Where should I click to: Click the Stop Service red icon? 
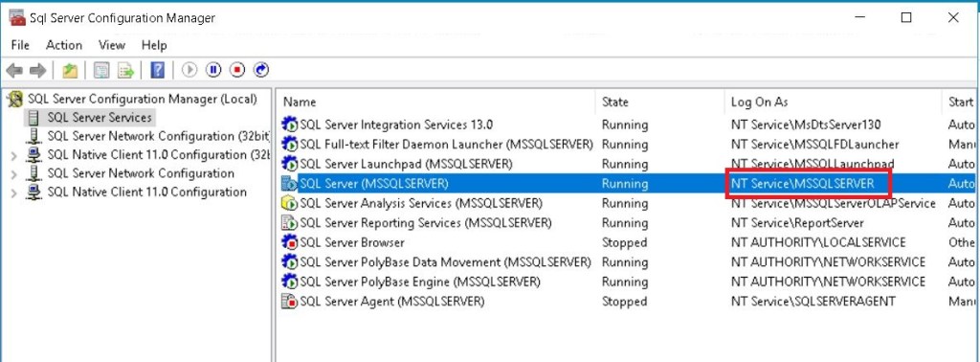237,70
